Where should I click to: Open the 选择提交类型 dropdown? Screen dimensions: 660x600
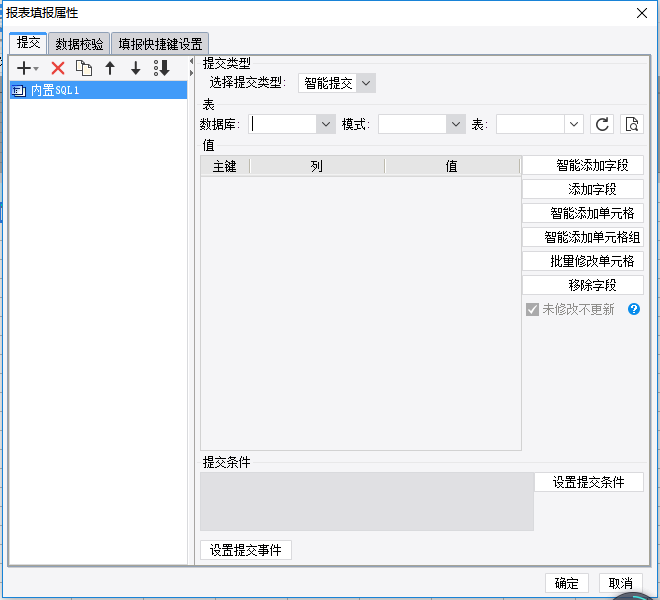pyautogui.click(x=366, y=83)
